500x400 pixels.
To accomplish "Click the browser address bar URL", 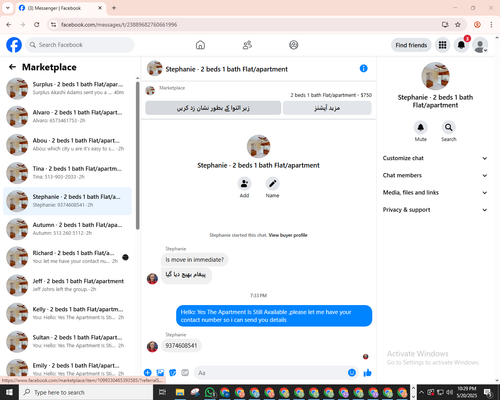I will pos(119,25).
